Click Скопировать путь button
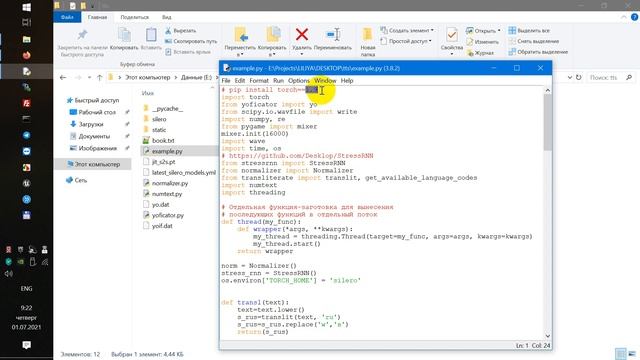This screenshot has height=360, width=640. pos(191,41)
